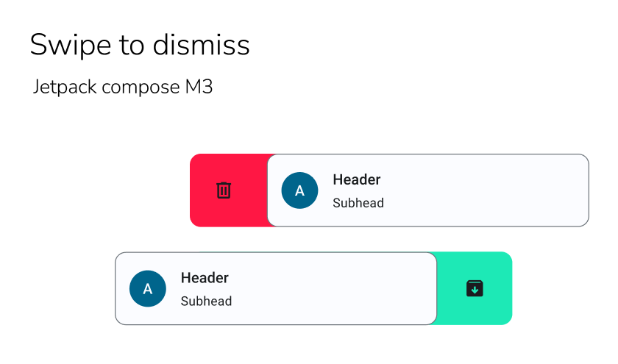Click the word 'Jetpack' in the subtitle

pyautogui.click(x=65, y=87)
